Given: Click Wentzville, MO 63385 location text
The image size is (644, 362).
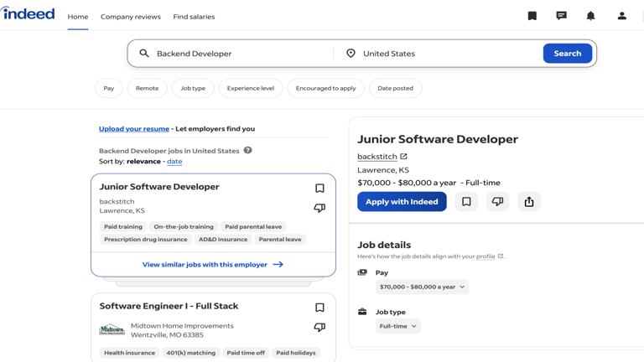Looking at the screenshot, I should (167, 335).
